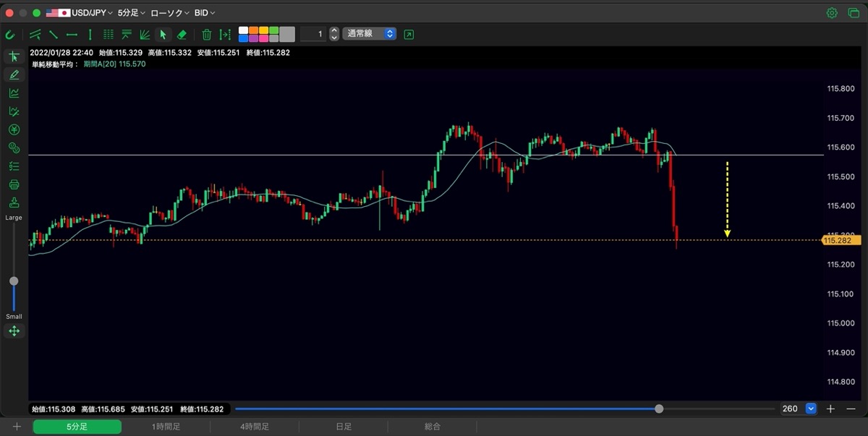Click the Large/Small size slider knob

[x=14, y=281]
